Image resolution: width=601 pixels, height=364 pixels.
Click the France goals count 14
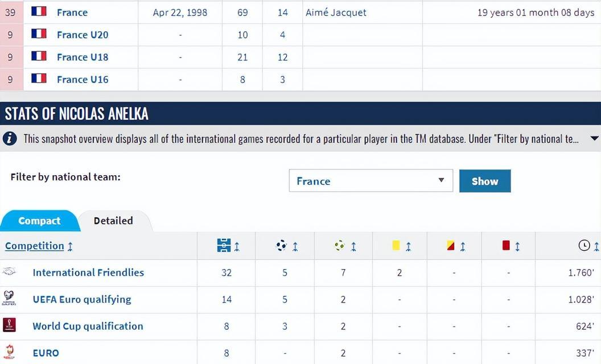coord(282,13)
